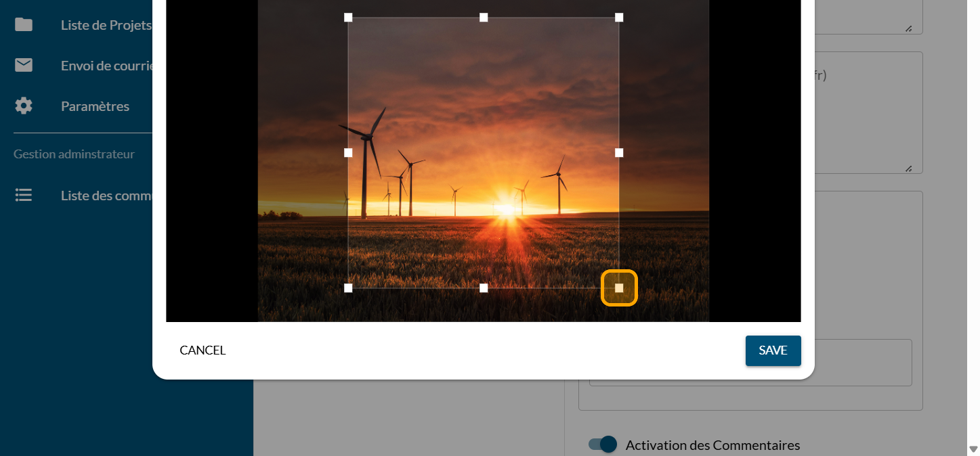Open the Liste de Projets menu entry
The image size is (980, 456).
tap(106, 25)
